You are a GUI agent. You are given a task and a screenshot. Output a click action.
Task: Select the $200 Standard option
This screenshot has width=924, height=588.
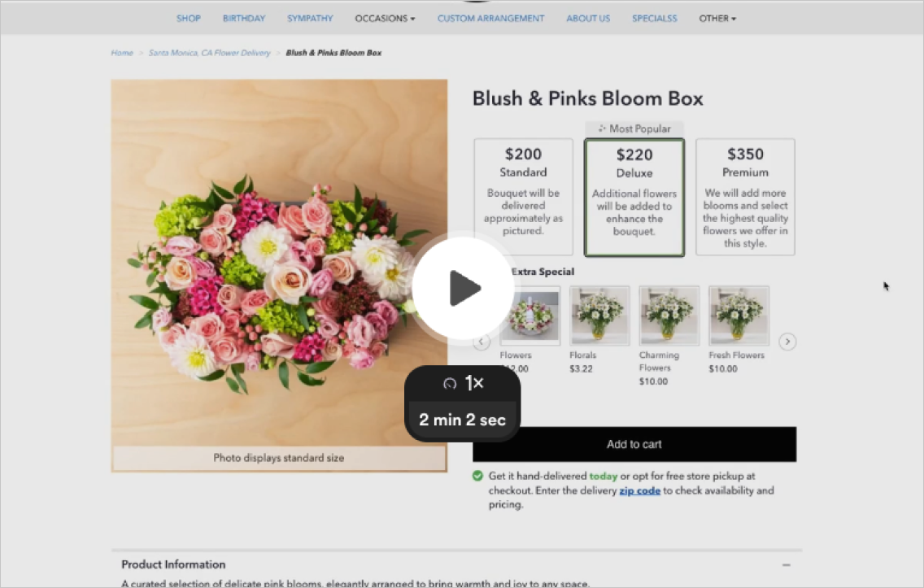523,197
